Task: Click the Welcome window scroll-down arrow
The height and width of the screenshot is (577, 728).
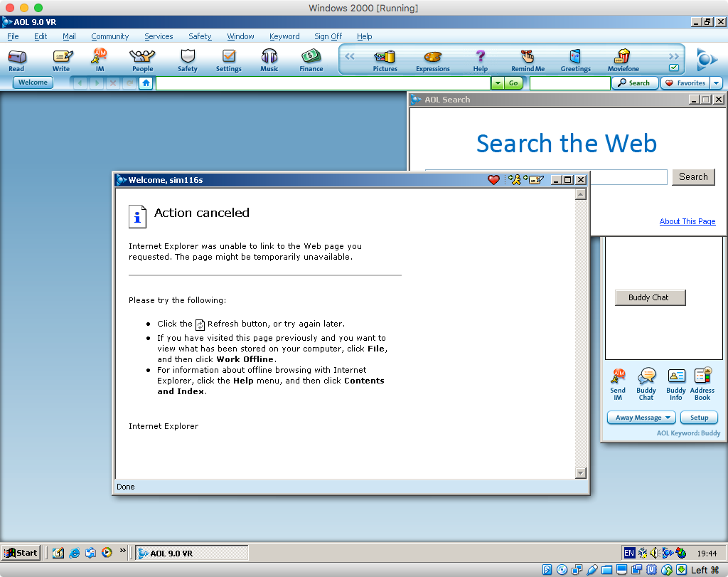Action: click(581, 473)
